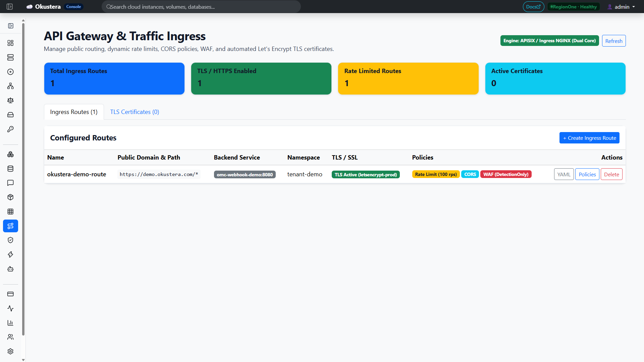Open the database cylinder icon in sidebar

(x=10, y=169)
